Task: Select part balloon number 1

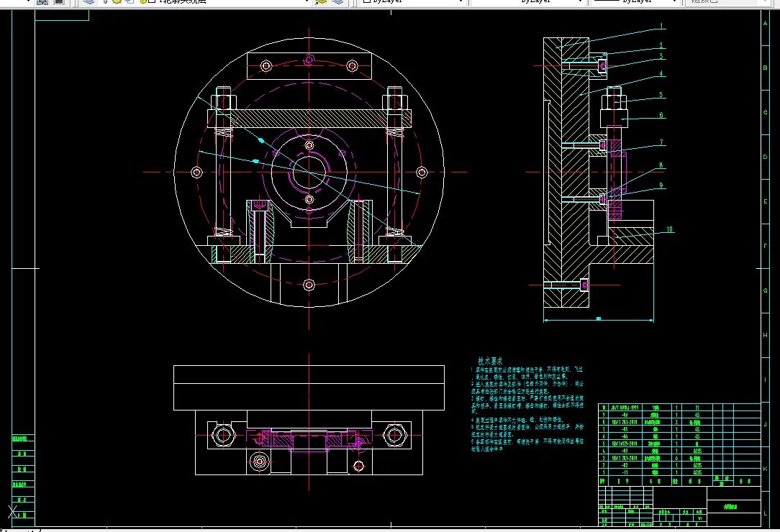Action: click(661, 26)
